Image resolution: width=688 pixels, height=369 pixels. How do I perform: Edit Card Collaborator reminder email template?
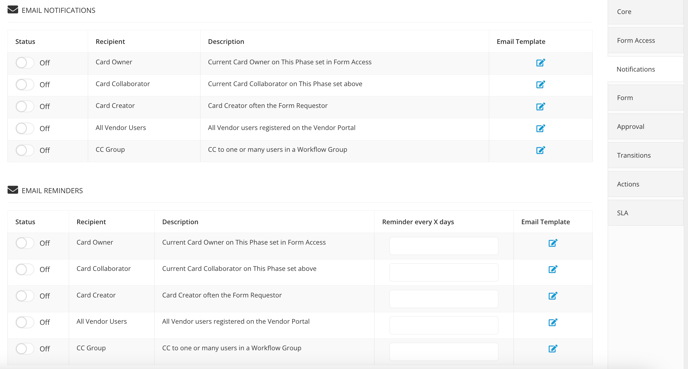coord(552,269)
